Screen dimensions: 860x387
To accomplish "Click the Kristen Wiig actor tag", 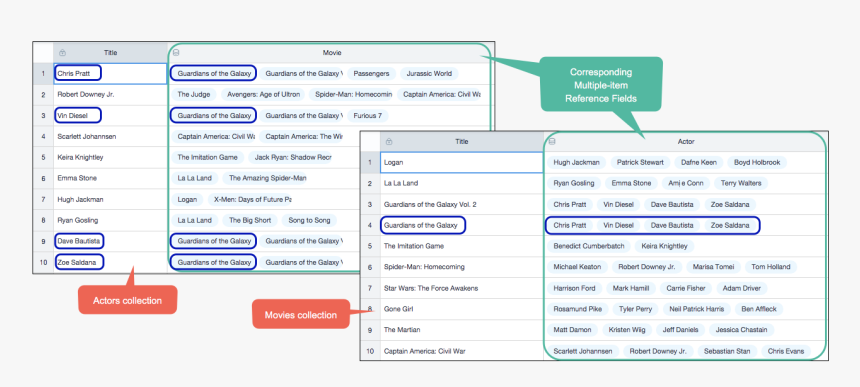I will pos(626,330).
